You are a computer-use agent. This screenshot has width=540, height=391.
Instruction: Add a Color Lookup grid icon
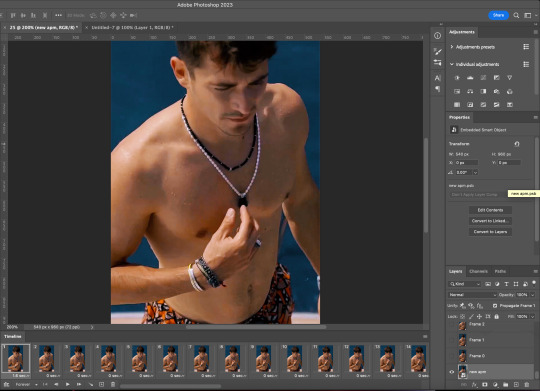tap(457, 104)
